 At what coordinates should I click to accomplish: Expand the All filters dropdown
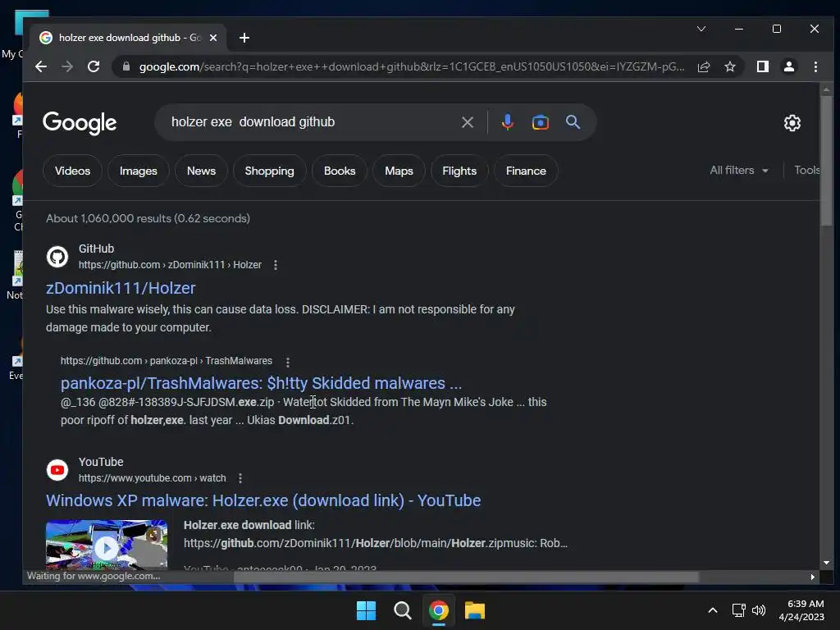[739, 171]
